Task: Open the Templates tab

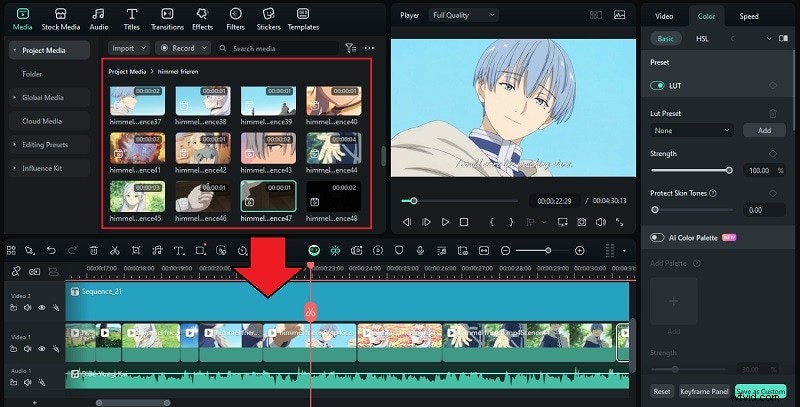Action: pos(303,19)
